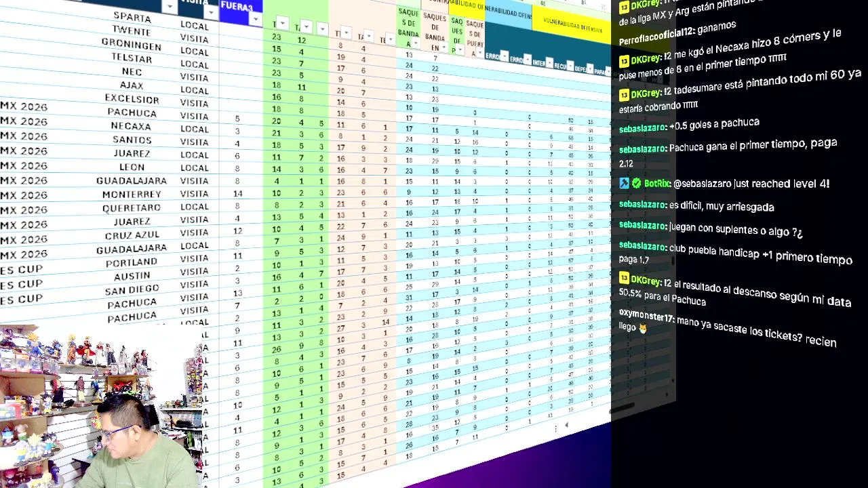Image resolution: width=868 pixels, height=488 pixels.
Task: Select the NECAXA team cell
Action: tap(131, 126)
